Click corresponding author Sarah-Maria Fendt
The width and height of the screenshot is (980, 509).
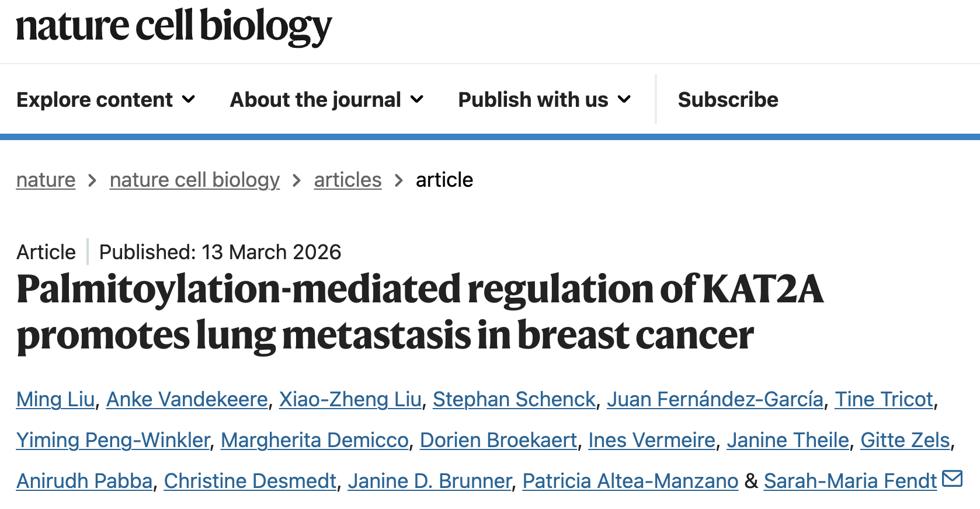[850, 481]
